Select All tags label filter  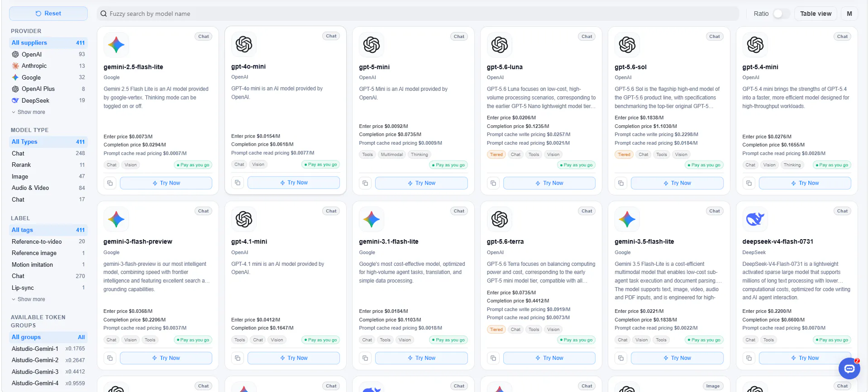[x=48, y=230]
